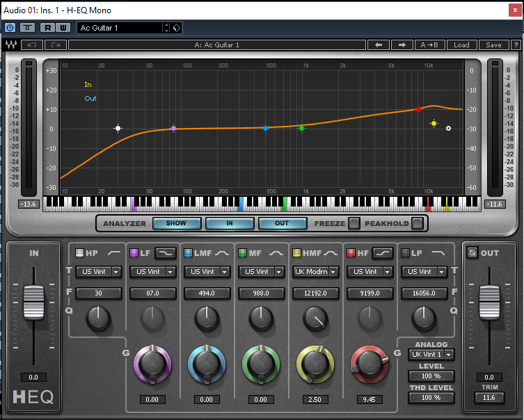Toggle the LP band enable square
The height and width of the screenshot is (420, 524).
point(405,252)
